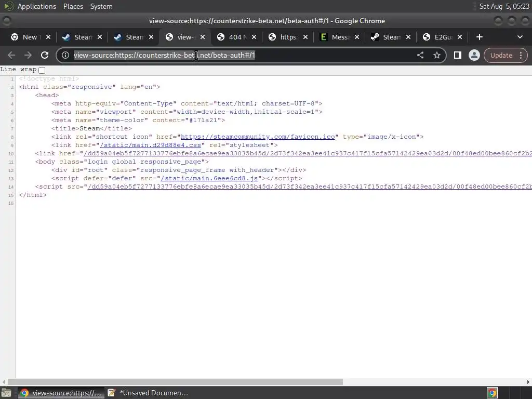Share this page via the share icon

tap(420, 55)
